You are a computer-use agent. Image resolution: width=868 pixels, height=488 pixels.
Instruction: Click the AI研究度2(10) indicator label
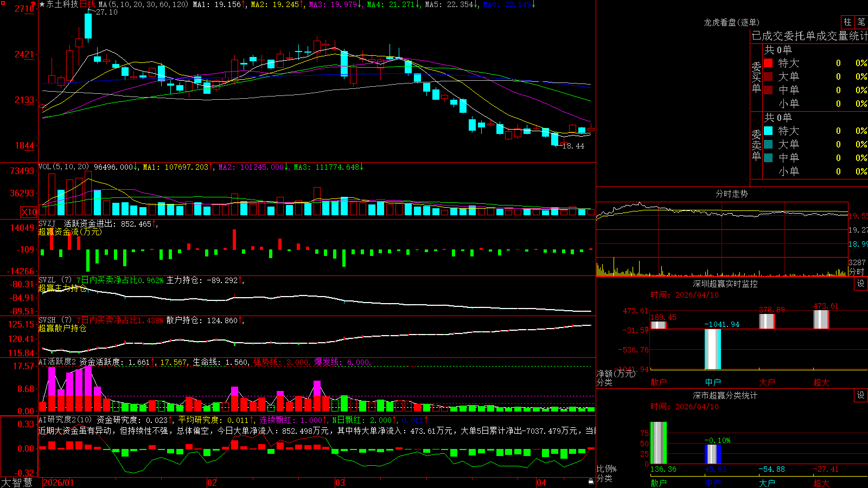click(x=66, y=420)
